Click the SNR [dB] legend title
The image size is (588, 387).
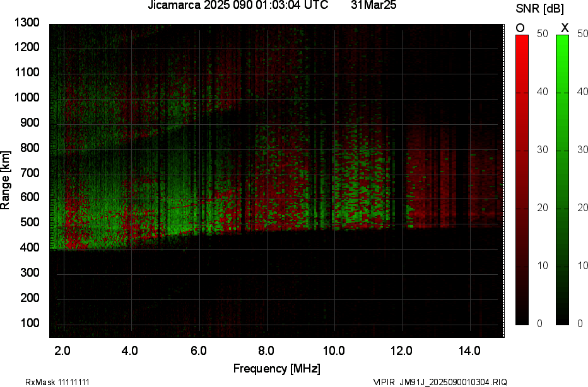coord(539,9)
